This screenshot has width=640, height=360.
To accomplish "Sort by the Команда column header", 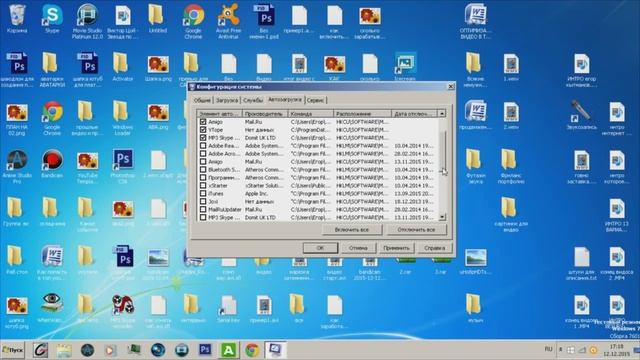I will click(311, 113).
